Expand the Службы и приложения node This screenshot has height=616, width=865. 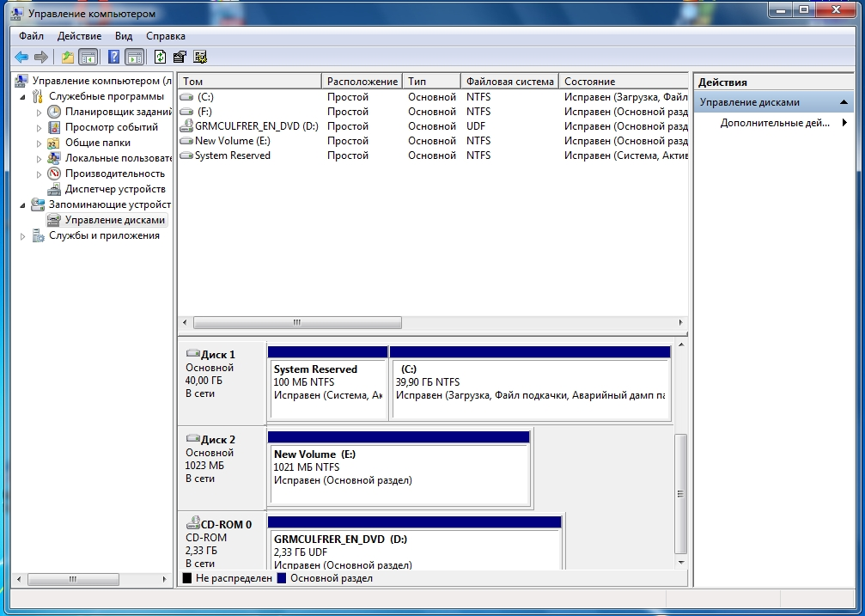tap(23, 236)
